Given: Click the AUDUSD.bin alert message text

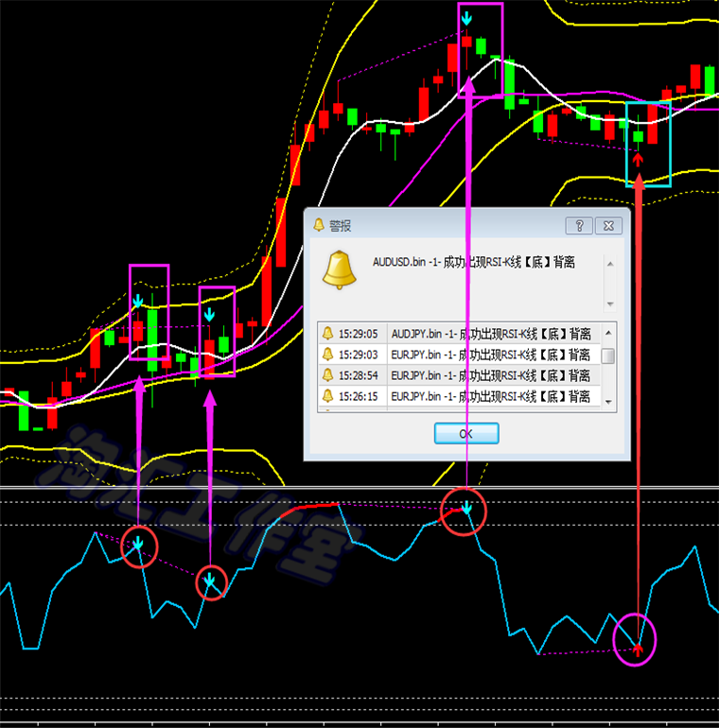Looking at the screenshot, I should (474, 262).
